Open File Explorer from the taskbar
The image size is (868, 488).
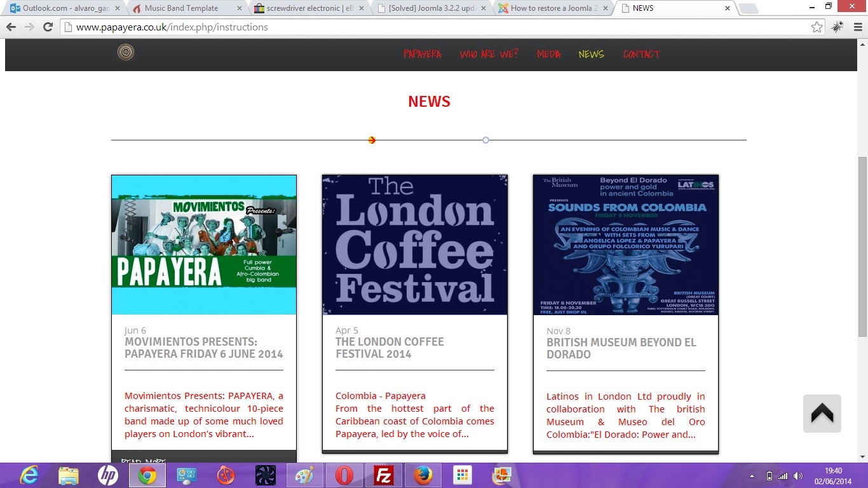69,475
